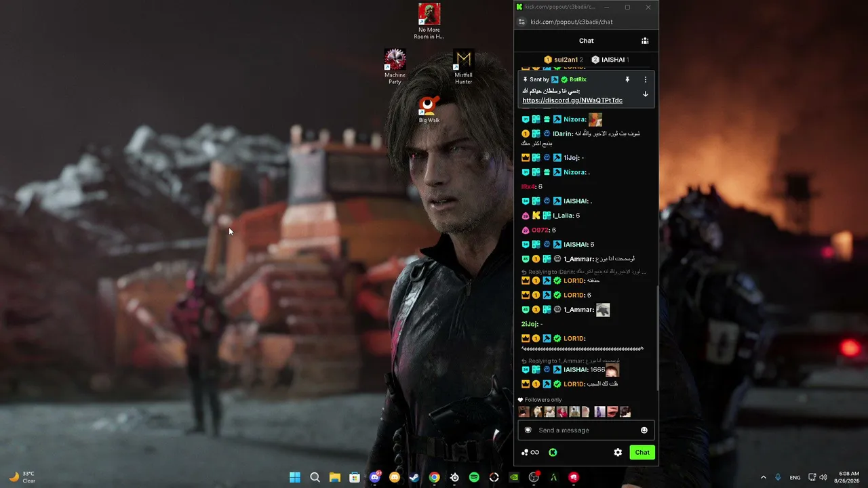Select the Mistfall Hunter desktop icon
The width and height of the screenshot is (868, 488).
[464, 66]
